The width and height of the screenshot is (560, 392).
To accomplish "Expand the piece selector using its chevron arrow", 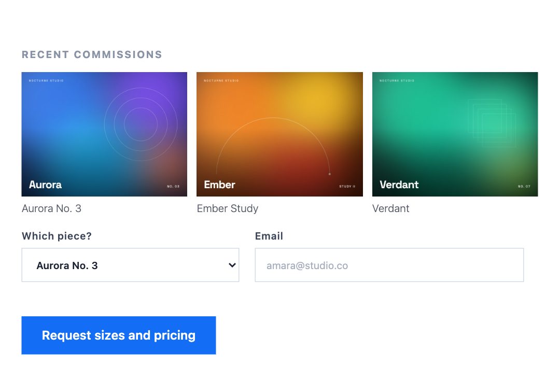I will (x=232, y=265).
